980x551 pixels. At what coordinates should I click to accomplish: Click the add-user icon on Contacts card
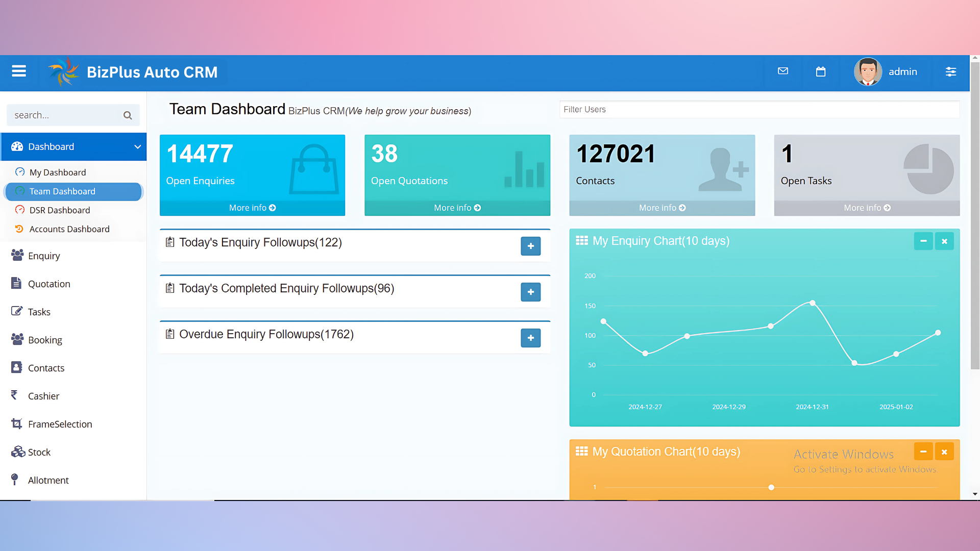click(724, 169)
